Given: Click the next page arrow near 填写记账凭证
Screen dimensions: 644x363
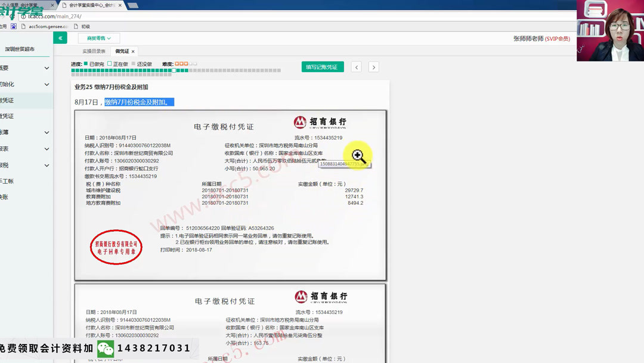Looking at the screenshot, I should [x=373, y=67].
